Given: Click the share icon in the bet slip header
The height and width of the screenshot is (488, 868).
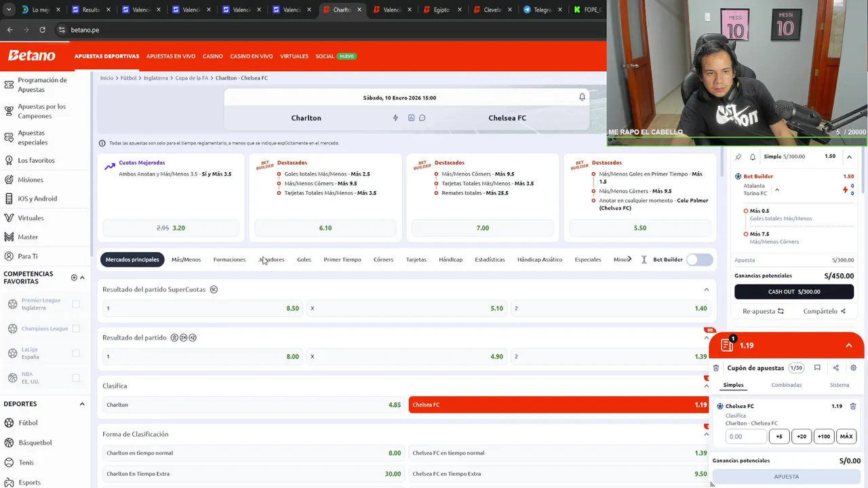Looking at the screenshot, I should click(x=835, y=368).
